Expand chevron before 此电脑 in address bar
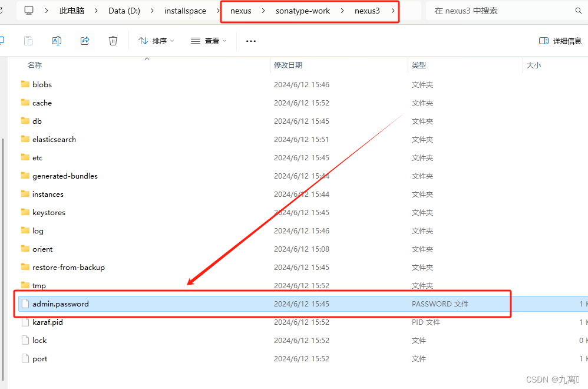588x389 pixels. point(47,11)
